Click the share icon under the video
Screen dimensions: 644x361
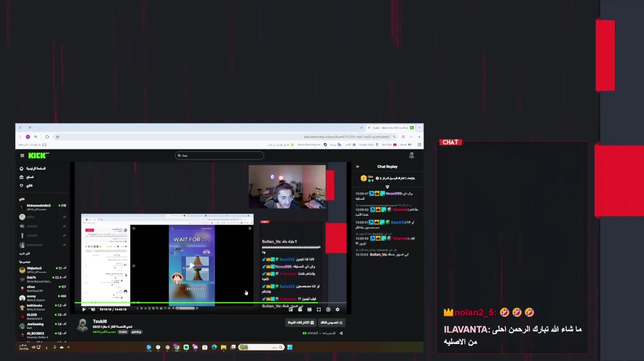point(341,333)
